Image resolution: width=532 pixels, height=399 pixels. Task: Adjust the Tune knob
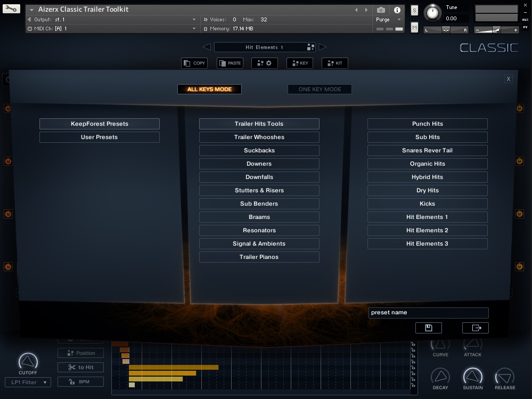tap(433, 12)
